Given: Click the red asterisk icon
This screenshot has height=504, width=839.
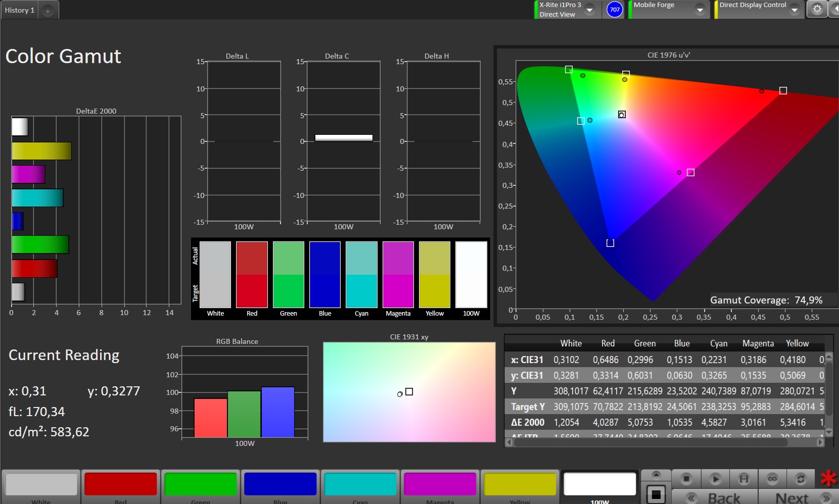Looking at the screenshot, I should coord(828,478).
